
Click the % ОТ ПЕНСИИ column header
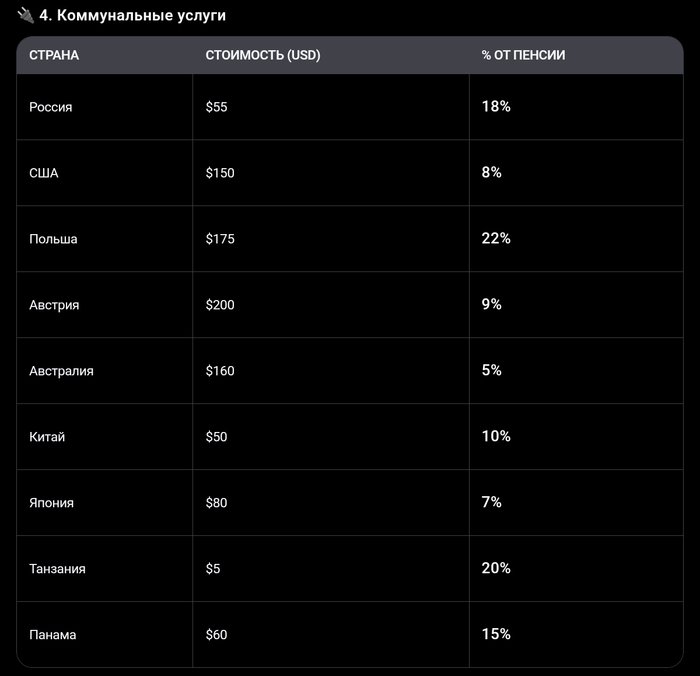523,55
